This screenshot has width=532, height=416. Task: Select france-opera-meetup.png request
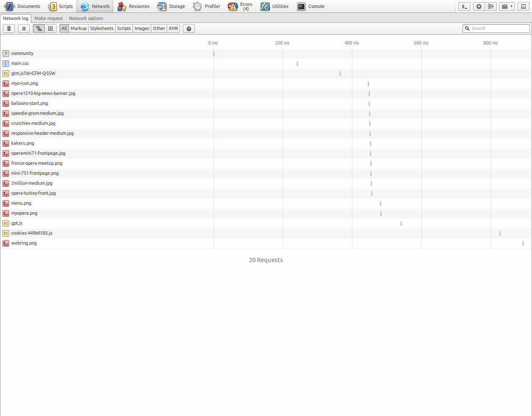266,163
